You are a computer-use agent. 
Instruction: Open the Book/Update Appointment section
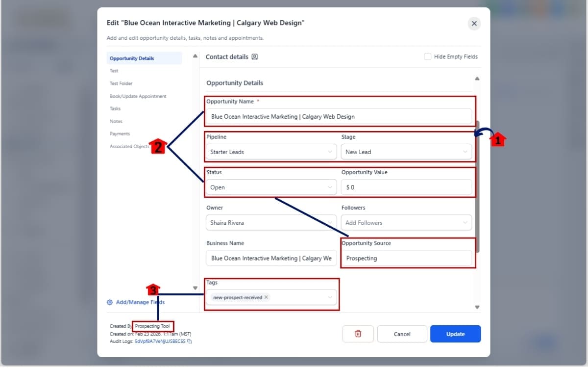pyautogui.click(x=138, y=96)
